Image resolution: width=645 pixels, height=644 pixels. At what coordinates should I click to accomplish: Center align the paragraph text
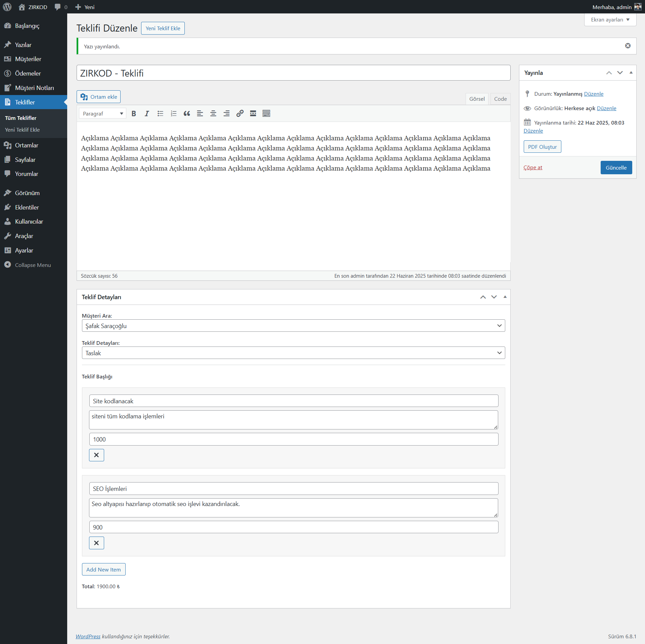(213, 113)
